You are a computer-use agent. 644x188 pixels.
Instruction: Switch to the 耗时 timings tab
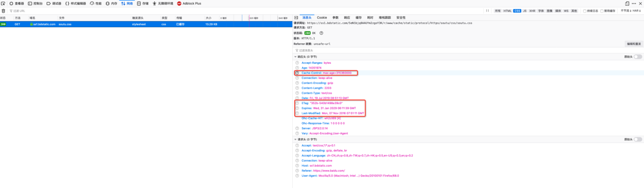click(x=370, y=18)
